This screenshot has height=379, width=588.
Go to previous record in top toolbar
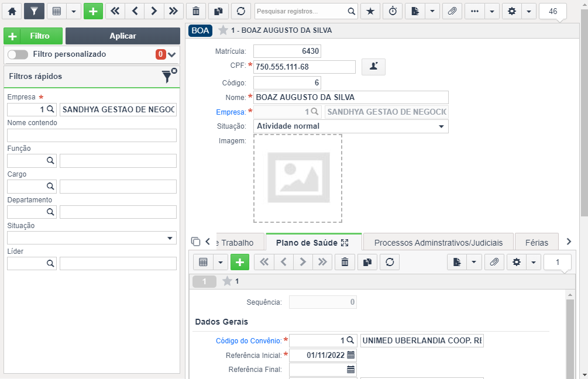click(x=135, y=11)
